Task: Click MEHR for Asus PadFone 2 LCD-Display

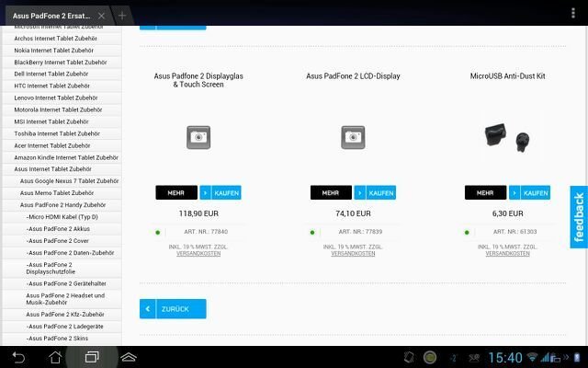Action: pos(331,192)
